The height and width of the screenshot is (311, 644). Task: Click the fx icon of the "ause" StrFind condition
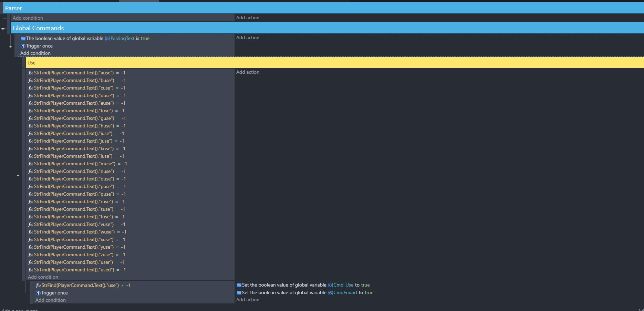click(31, 73)
